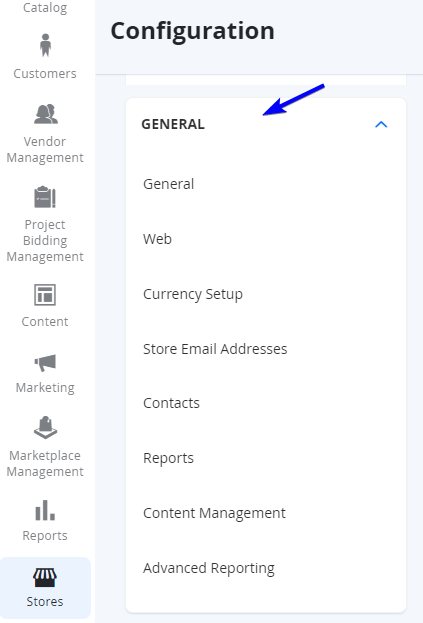Click the Configuration page title
This screenshot has width=423, height=623.
tap(192, 31)
